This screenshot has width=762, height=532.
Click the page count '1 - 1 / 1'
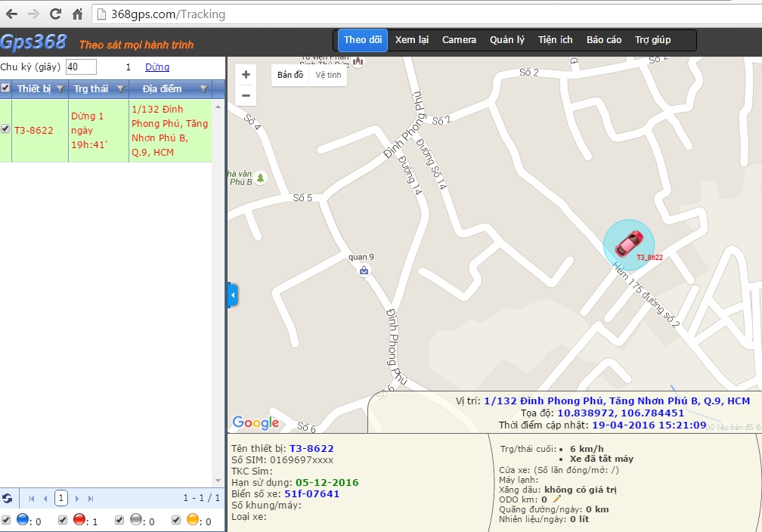[x=201, y=498]
